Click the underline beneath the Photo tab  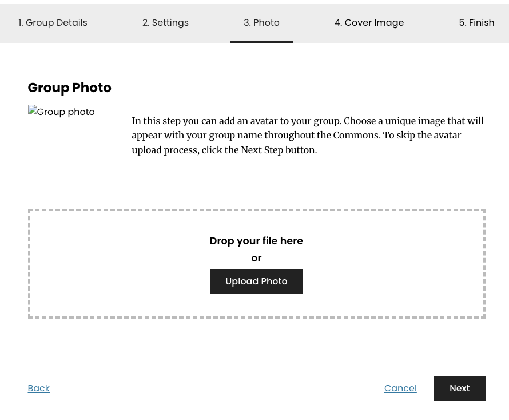click(x=261, y=42)
